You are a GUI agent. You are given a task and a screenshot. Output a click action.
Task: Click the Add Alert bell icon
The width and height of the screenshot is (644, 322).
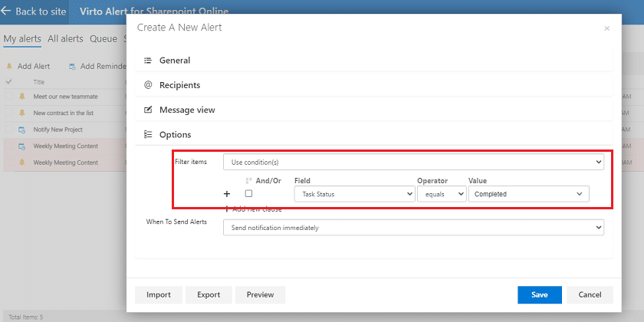pyautogui.click(x=9, y=66)
